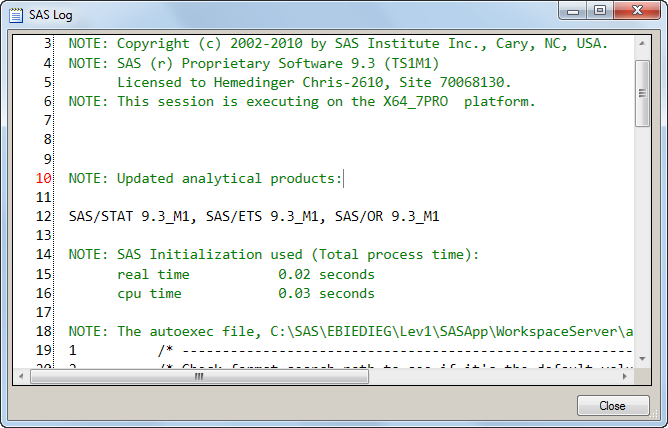Click the horizontal scrollbar right arrow
Screen dimensions: 668x428
625,376
